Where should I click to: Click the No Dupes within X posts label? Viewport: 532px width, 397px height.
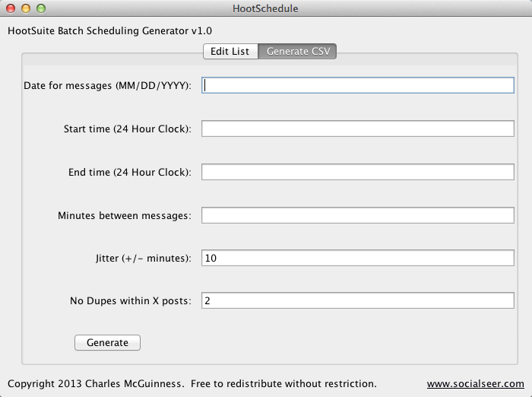coord(131,300)
